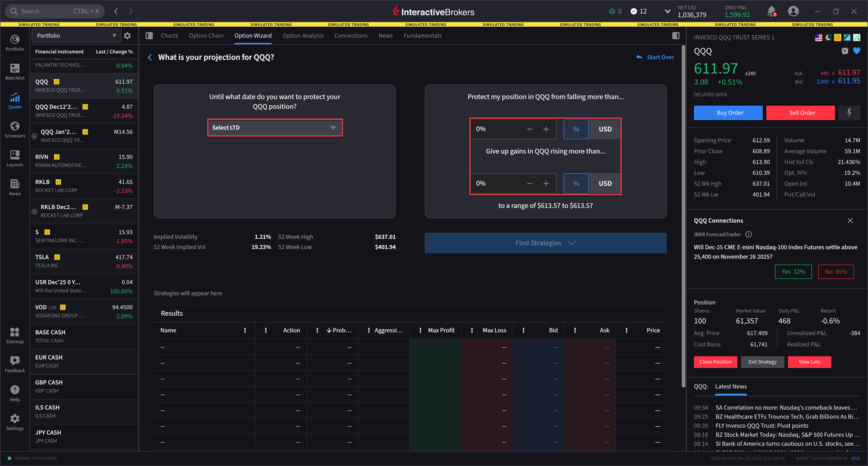The image size is (868, 466).
Task: Set an alarm via the alarm clock icon
Action: 845,51
